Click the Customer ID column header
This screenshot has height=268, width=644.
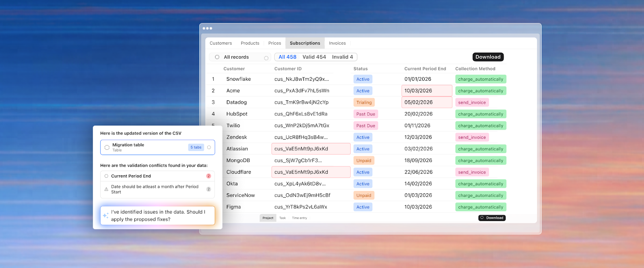point(288,69)
